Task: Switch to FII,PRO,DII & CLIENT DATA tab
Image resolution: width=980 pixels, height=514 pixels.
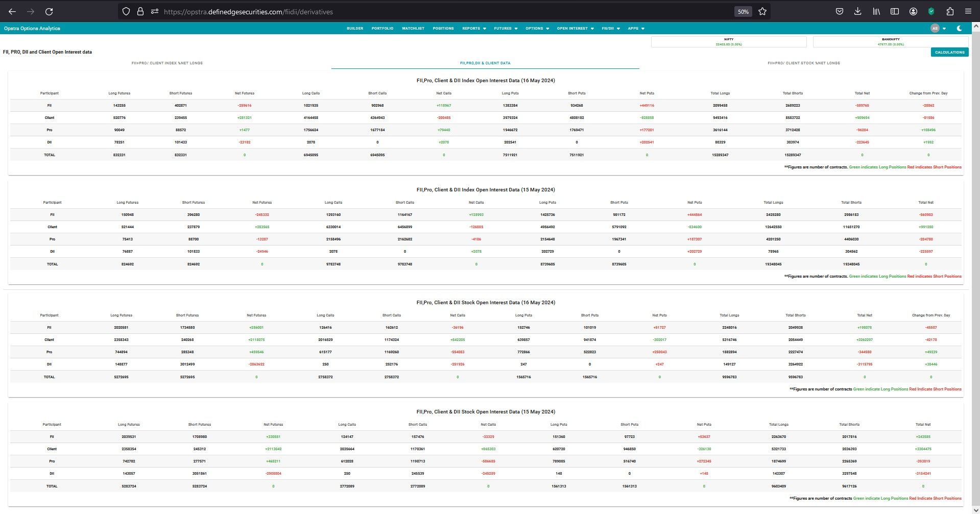Action: [x=485, y=63]
